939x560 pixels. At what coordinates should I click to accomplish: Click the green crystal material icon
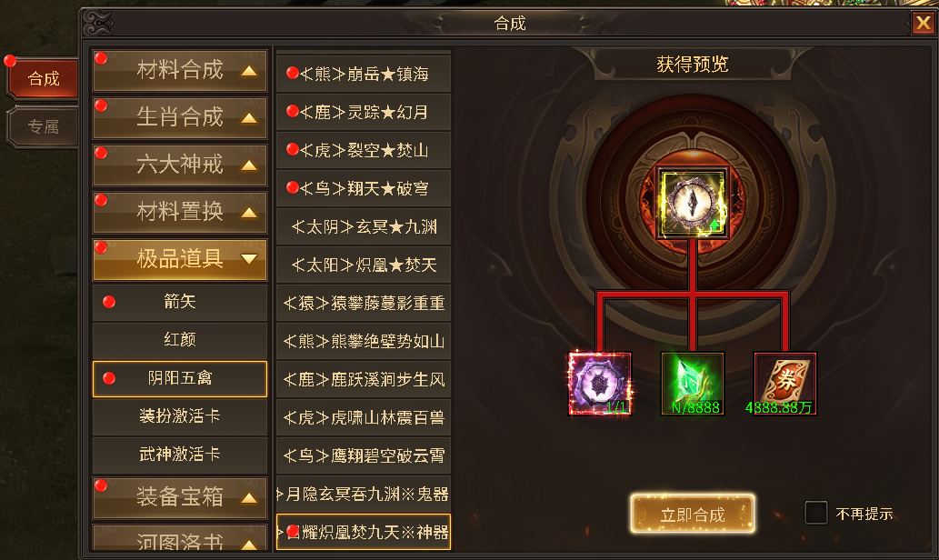click(693, 384)
